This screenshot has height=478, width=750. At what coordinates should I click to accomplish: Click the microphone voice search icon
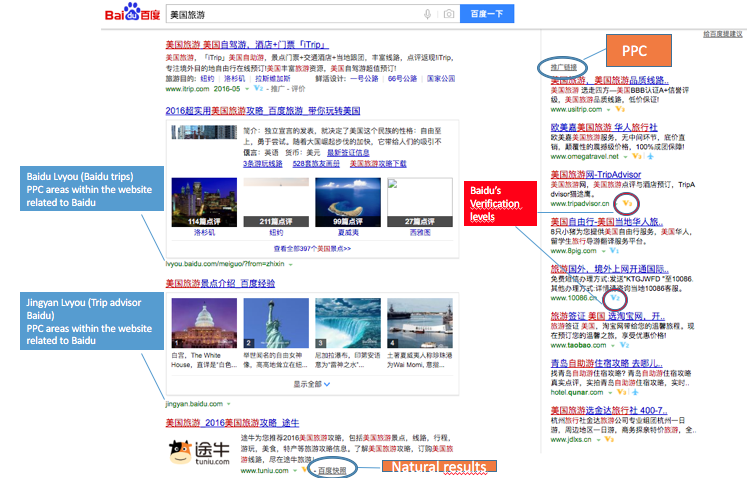click(x=428, y=14)
